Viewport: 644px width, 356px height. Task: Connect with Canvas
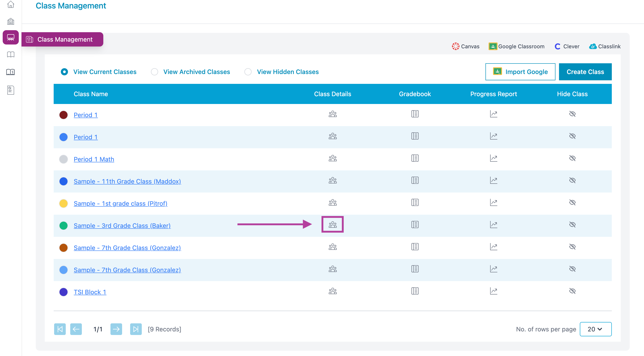466,46
